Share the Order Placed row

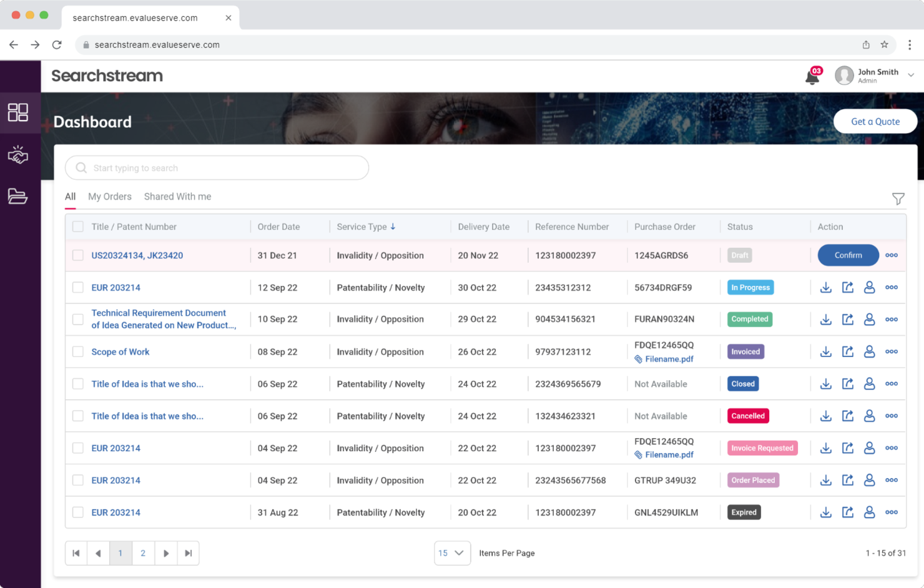pyautogui.click(x=847, y=480)
